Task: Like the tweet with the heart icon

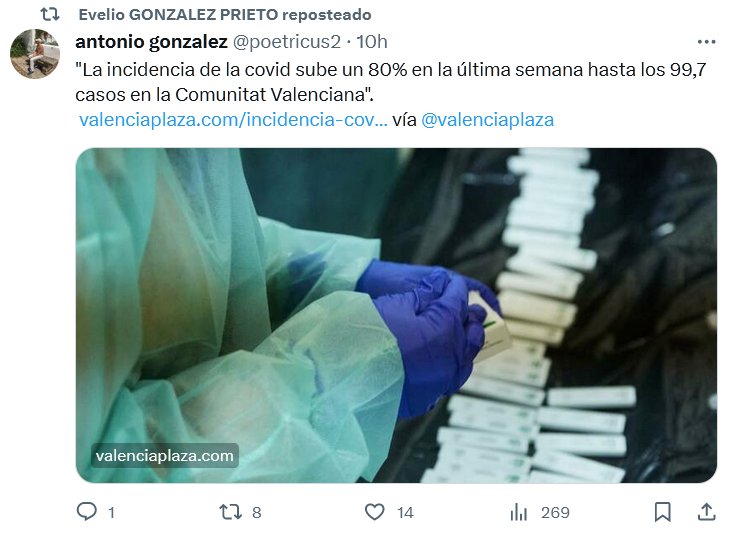Action: [374, 512]
